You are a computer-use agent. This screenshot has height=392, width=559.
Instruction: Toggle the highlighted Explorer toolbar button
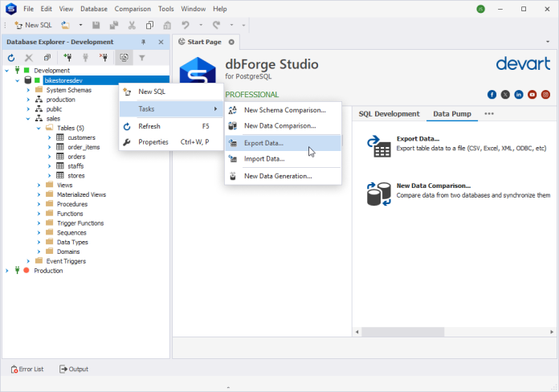(x=124, y=57)
